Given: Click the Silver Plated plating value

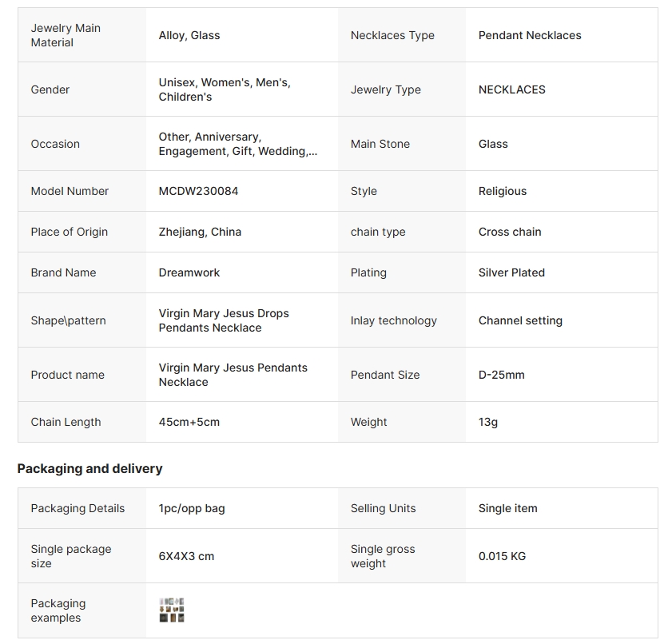Looking at the screenshot, I should click(x=511, y=272).
